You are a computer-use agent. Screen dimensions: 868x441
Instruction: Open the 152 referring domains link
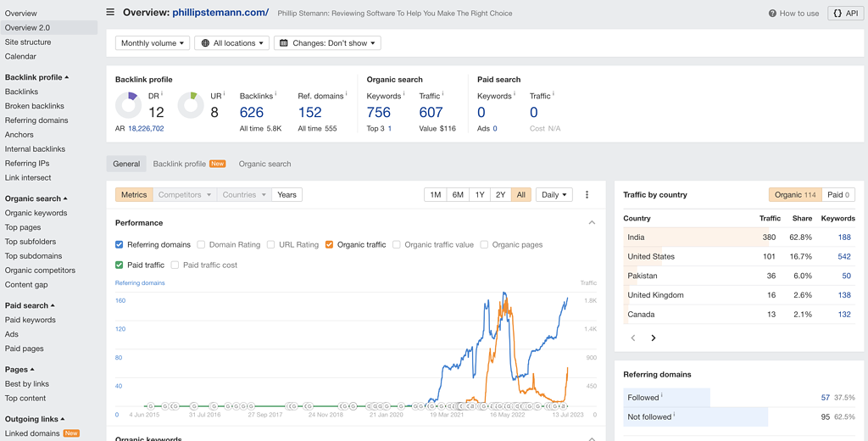309,113
